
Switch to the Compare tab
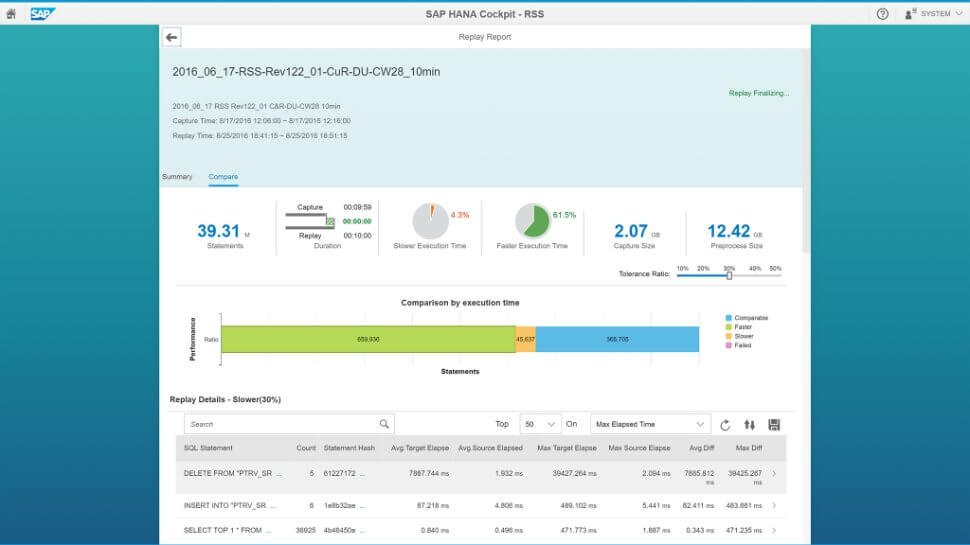tap(223, 177)
